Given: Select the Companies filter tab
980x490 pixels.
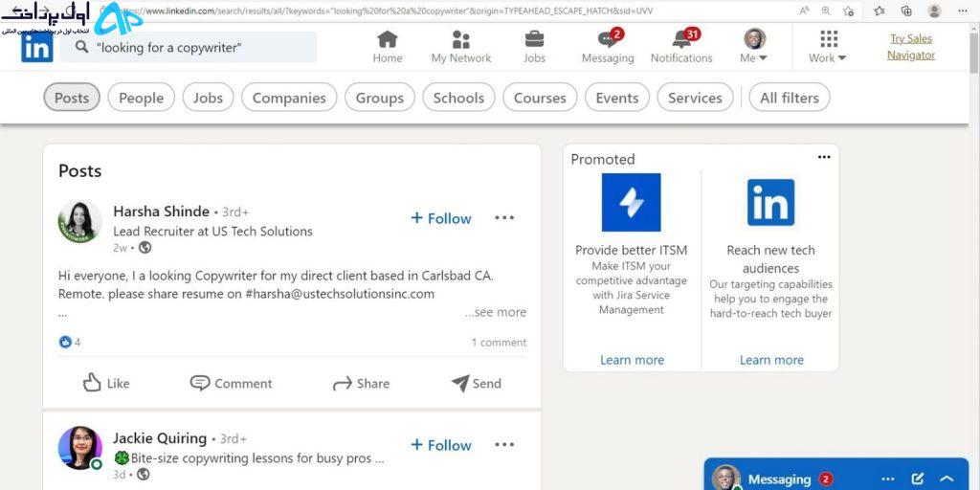Looking at the screenshot, I should tap(289, 98).
